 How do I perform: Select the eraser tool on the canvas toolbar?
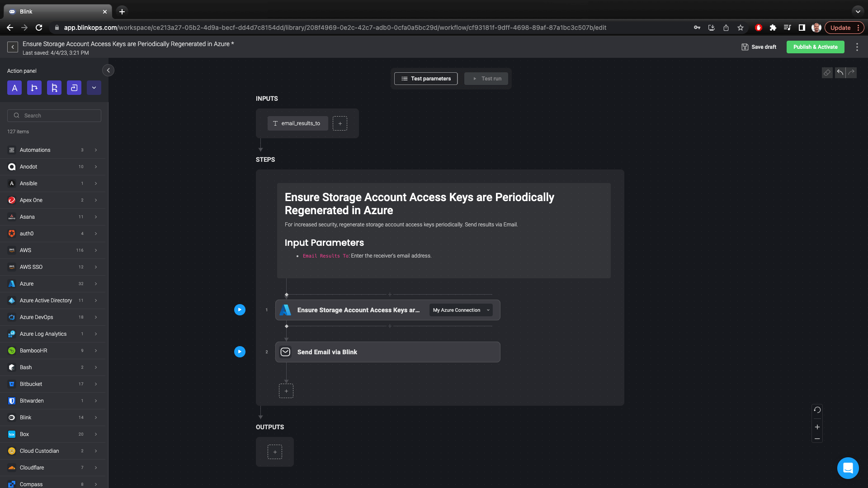pyautogui.click(x=827, y=72)
